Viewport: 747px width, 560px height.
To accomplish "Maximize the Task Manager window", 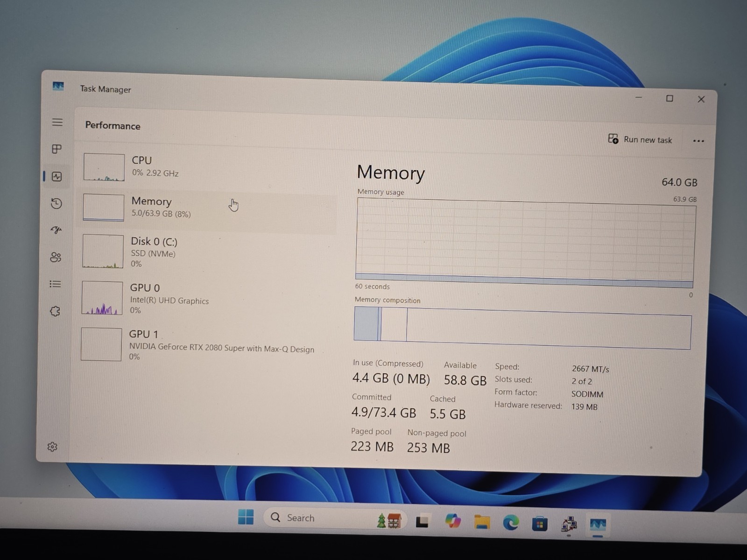I will click(669, 98).
